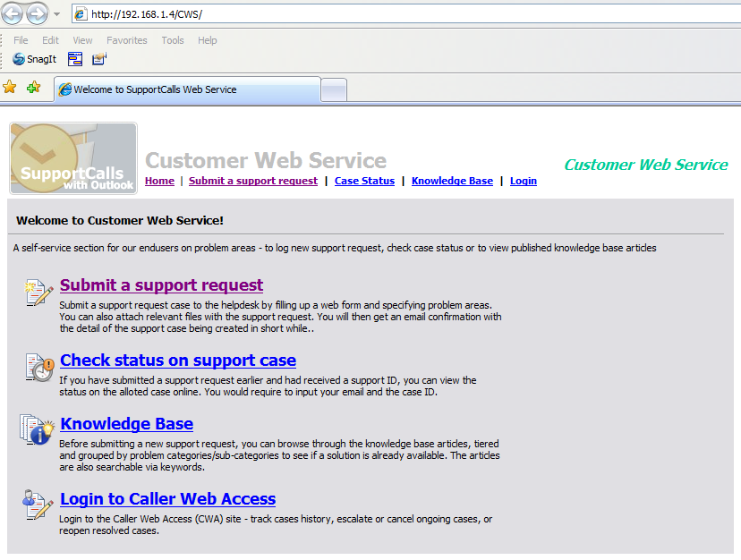Click the SnagIt window capture icon

[x=75, y=59]
